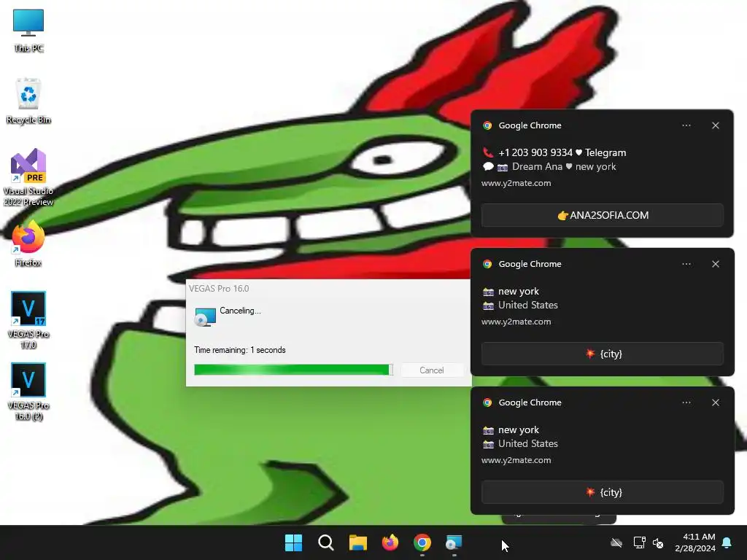Image resolution: width=747 pixels, height=560 pixels.
Task: Open taskbar Search
Action: (x=326, y=542)
